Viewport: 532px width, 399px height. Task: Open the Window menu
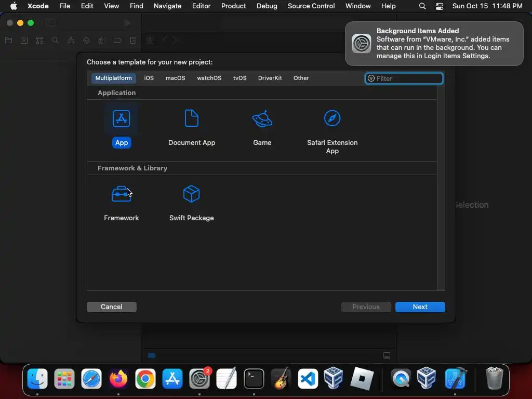click(x=358, y=6)
